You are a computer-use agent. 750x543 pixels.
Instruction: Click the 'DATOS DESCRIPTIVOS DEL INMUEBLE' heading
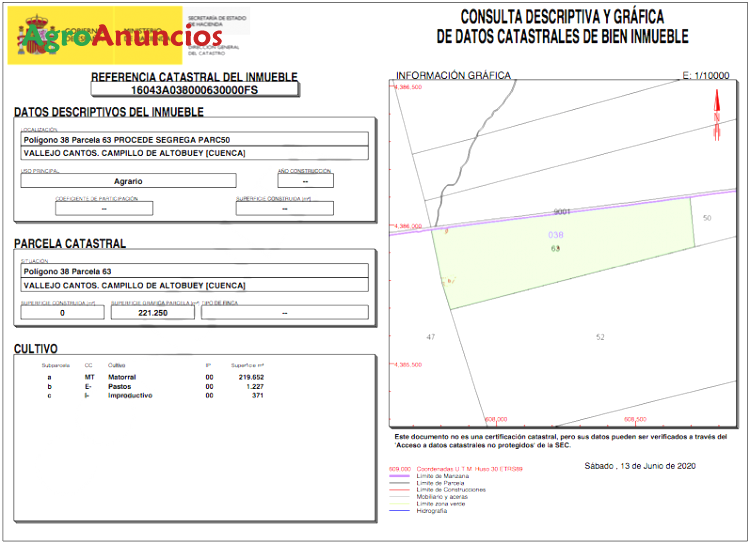(x=109, y=112)
